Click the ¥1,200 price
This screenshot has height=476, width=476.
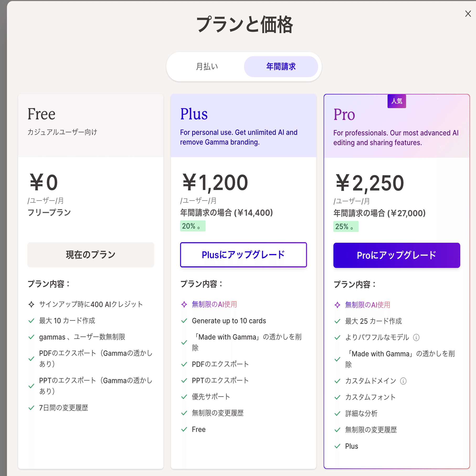click(x=215, y=183)
